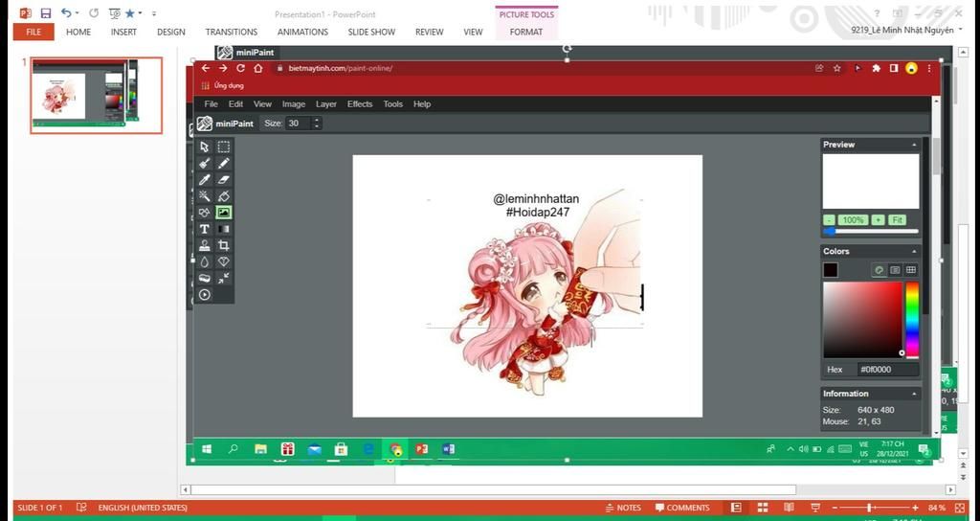Open the account menu for Lê Minh Nhật Nguyên
The width and height of the screenshot is (980, 521).
click(x=906, y=30)
